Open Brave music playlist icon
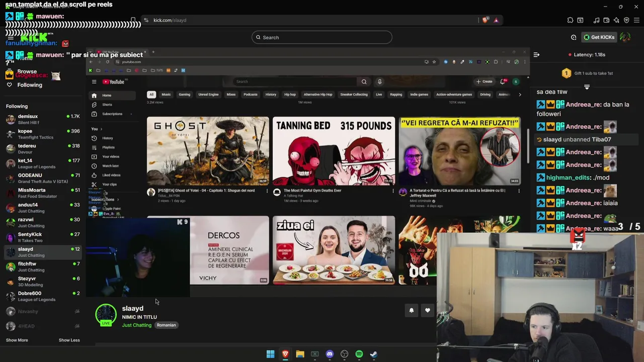The width and height of the screenshot is (644, 362). coord(596,20)
